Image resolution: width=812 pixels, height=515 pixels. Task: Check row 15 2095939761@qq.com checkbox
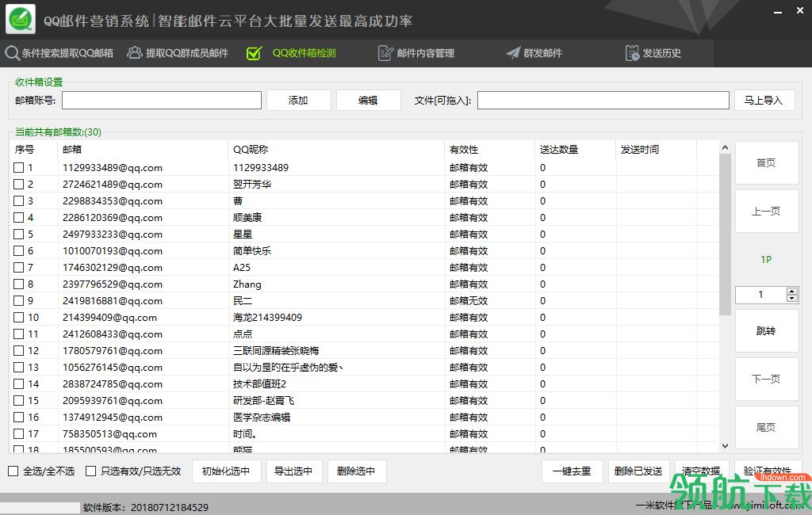tap(19, 401)
